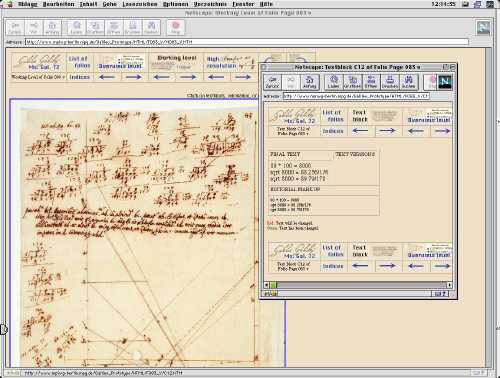
Task: Click next Text block arrow in popup top navigation
Action: [387, 131]
